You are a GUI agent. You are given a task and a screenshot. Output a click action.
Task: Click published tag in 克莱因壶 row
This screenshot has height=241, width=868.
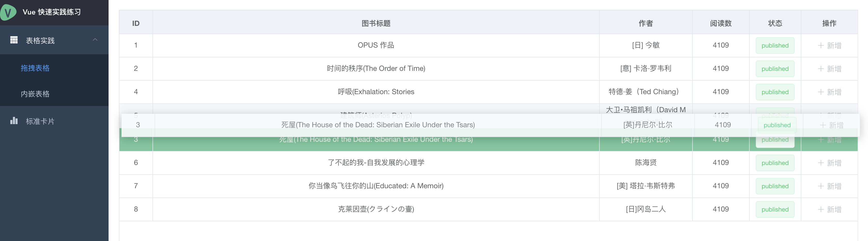[x=775, y=209]
